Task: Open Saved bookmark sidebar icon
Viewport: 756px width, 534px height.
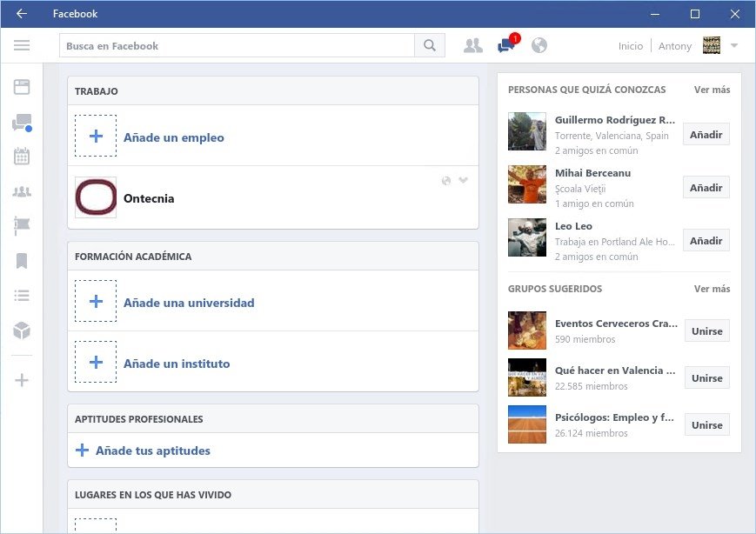Action: (22, 261)
